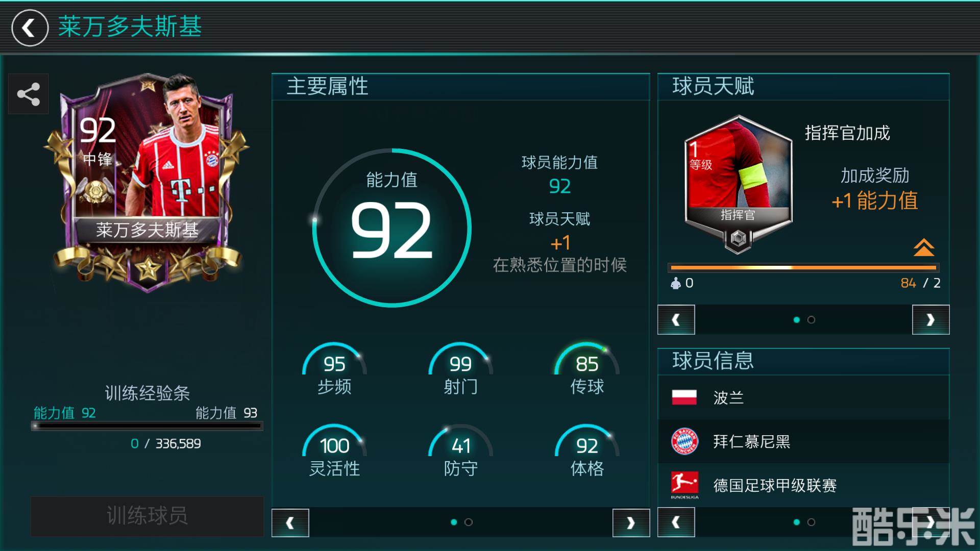Show previous player talent
This screenshot has width=980, height=551.
676,320
